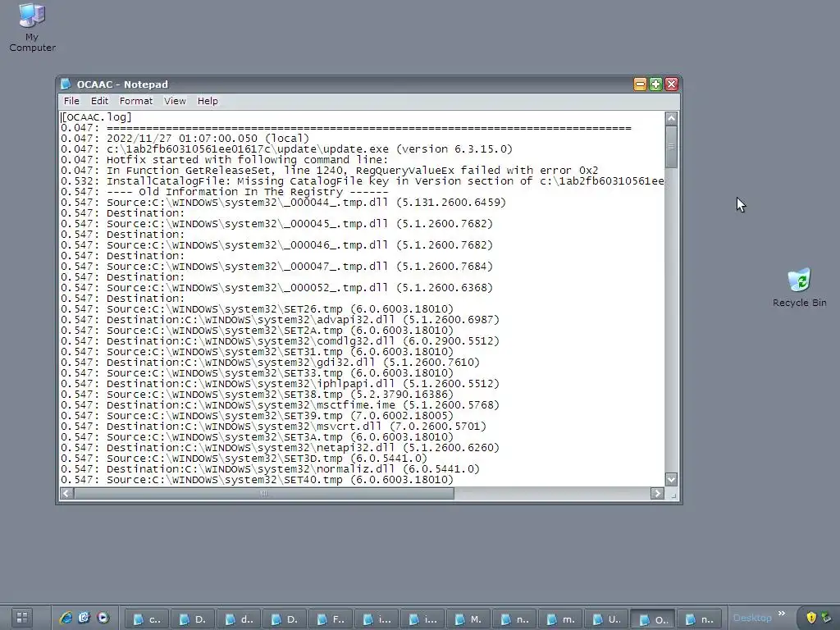Click the active "O.." taskbar button

[x=653, y=619]
